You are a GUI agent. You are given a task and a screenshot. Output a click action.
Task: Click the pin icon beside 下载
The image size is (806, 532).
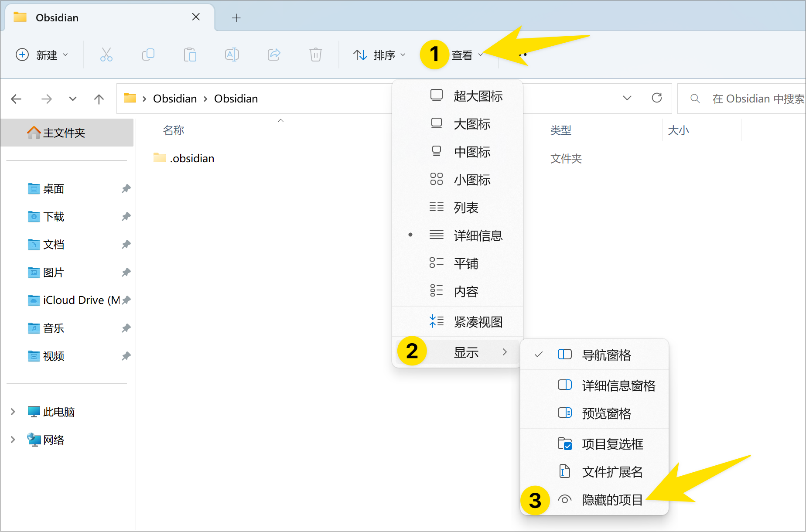click(126, 217)
